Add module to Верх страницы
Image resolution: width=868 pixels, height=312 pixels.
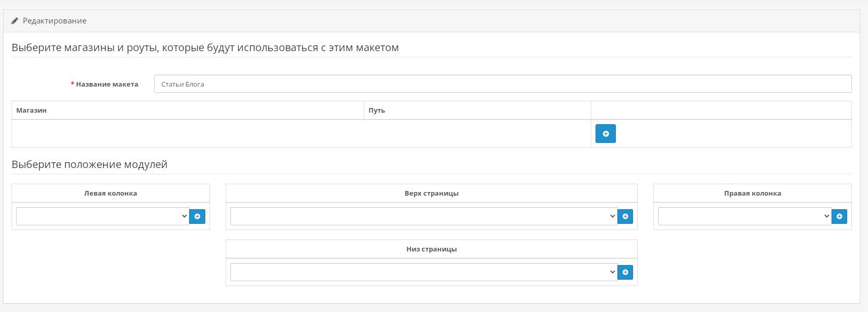[625, 216]
